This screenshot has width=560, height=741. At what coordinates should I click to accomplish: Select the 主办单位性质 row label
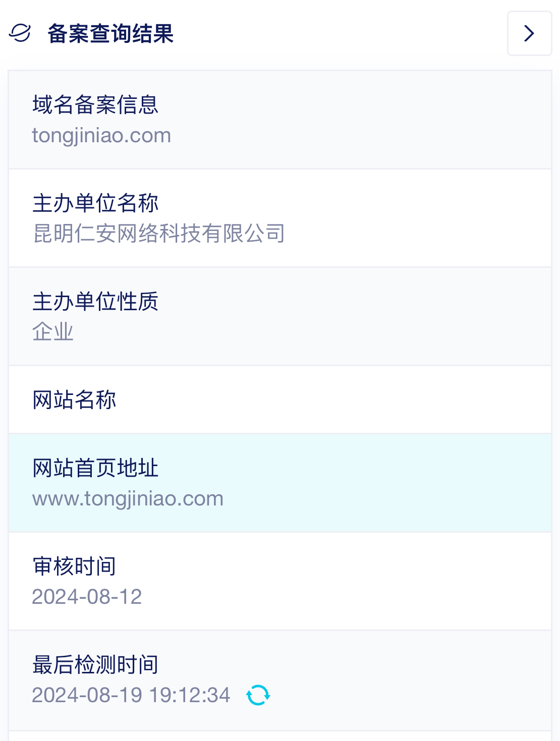pos(95,302)
